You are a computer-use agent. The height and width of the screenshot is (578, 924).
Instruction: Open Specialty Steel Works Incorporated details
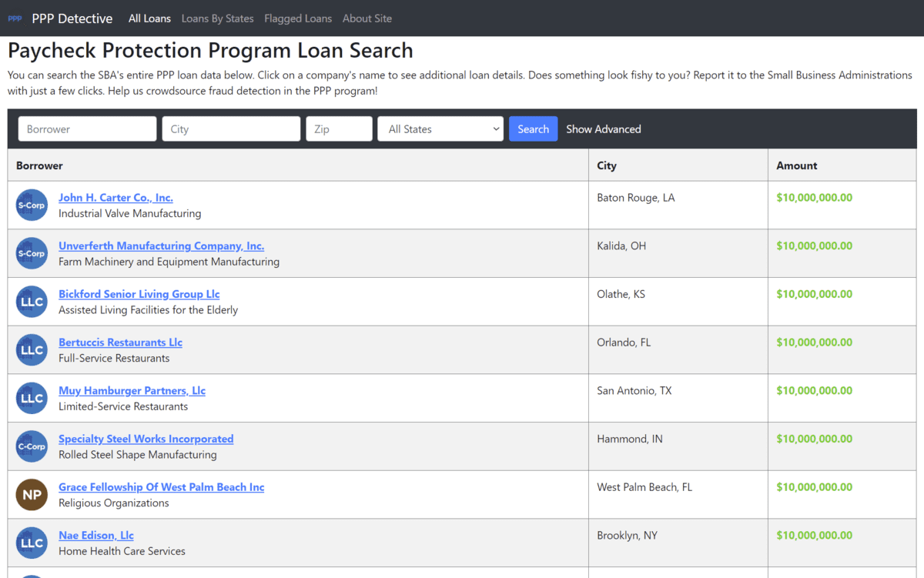pos(146,439)
